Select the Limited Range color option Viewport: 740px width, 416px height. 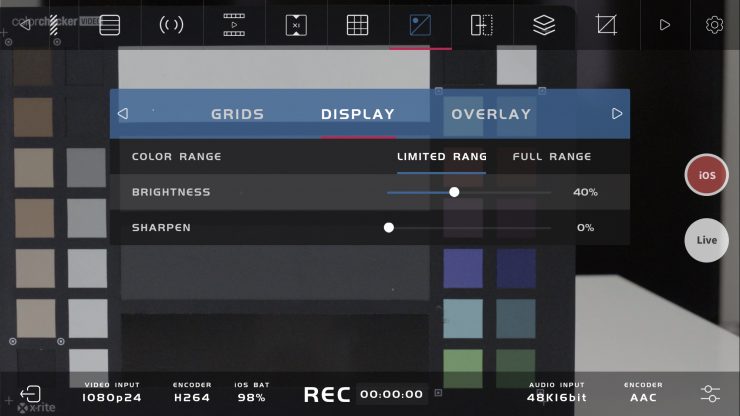[441, 156]
